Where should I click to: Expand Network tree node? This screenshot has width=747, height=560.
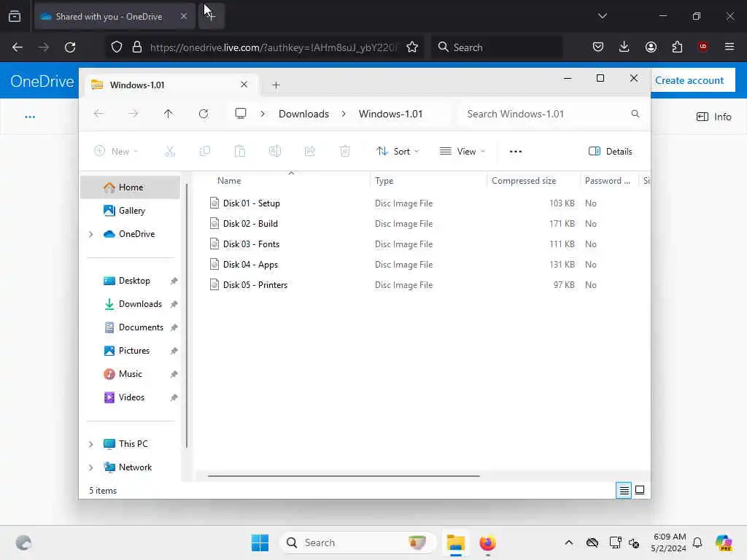point(90,467)
